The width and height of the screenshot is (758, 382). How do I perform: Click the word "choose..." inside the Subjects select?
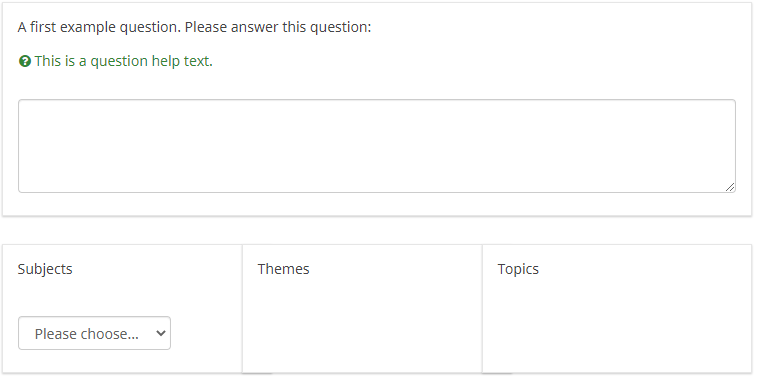pos(110,334)
